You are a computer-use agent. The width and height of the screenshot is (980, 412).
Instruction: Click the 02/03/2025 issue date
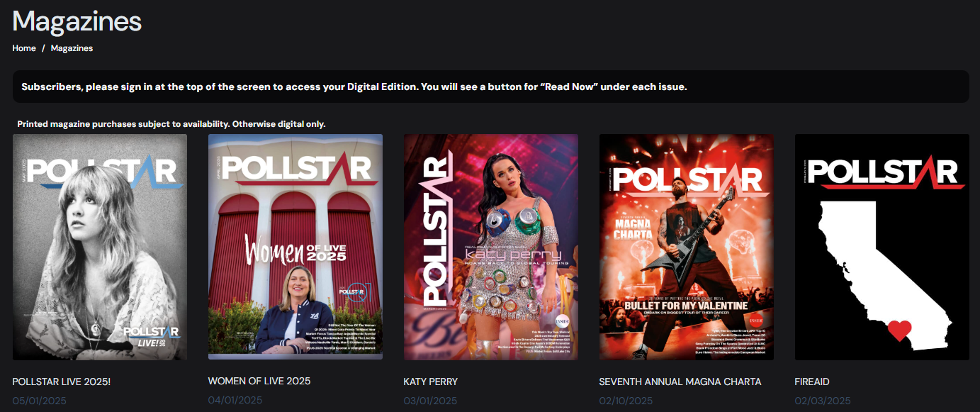pos(823,401)
